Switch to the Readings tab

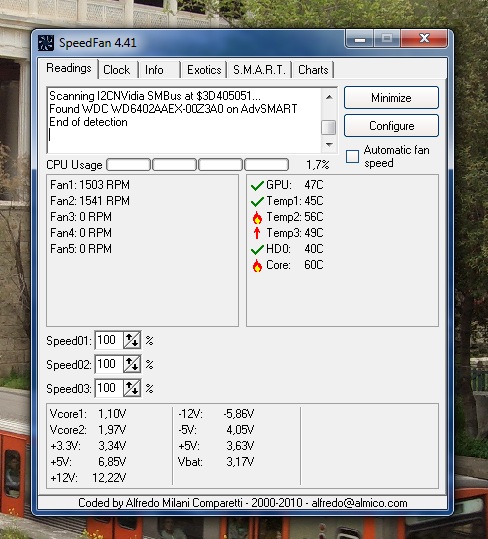coord(69,68)
